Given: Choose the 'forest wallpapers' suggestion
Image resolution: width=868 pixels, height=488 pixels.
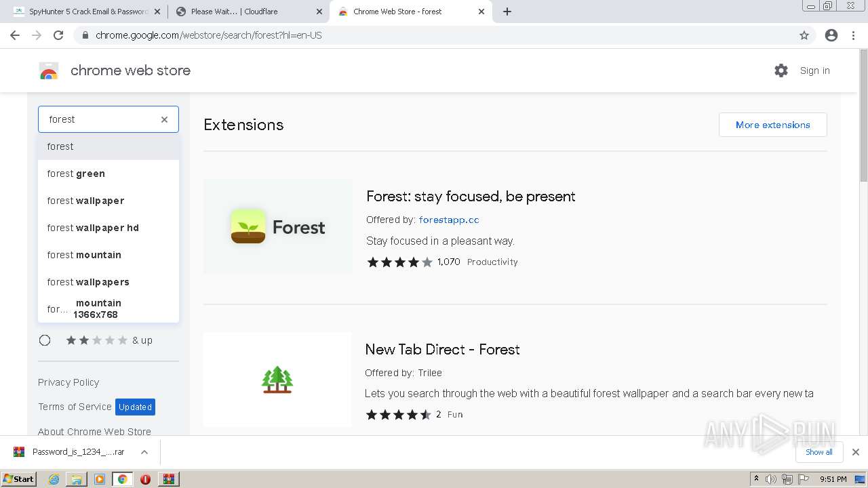Looking at the screenshot, I should point(108,282).
